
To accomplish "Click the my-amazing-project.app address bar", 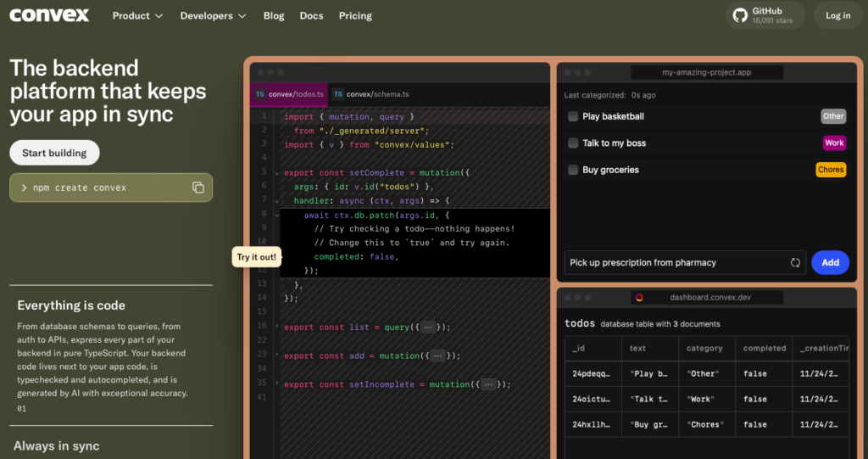I will click(x=707, y=73).
